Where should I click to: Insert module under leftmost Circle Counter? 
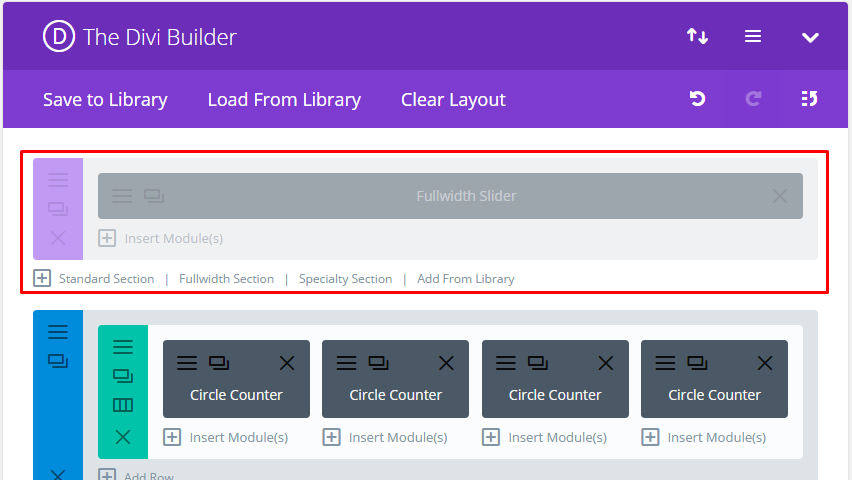[x=225, y=437]
